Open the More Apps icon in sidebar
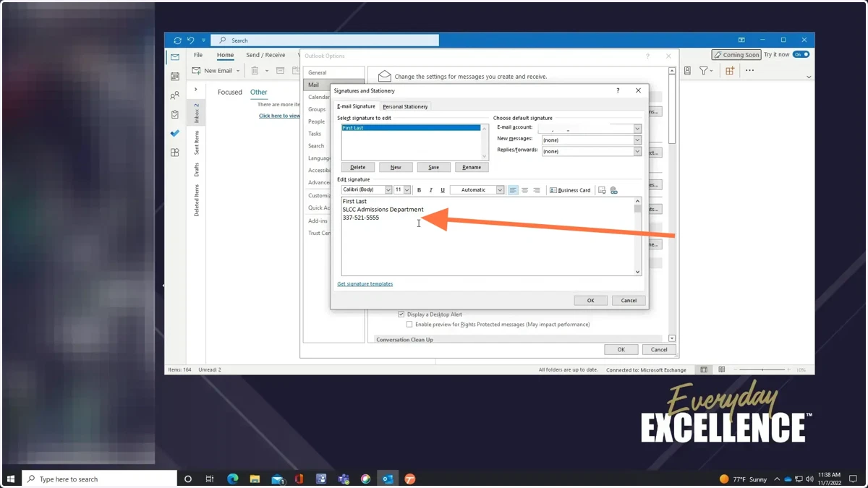 pyautogui.click(x=174, y=153)
